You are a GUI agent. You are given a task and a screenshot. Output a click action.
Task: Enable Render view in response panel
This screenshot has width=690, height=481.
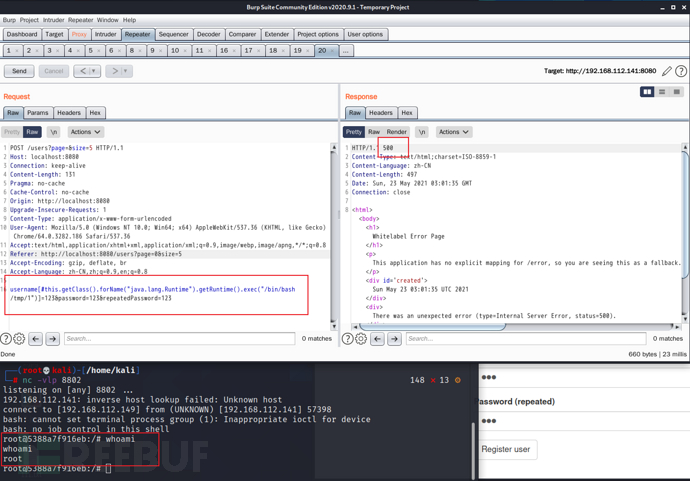click(397, 132)
